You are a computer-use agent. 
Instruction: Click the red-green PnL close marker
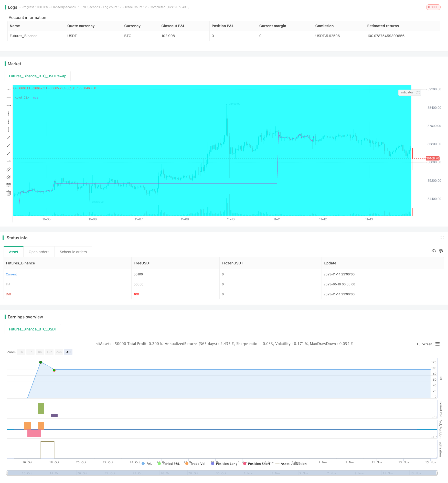[x=54, y=370]
